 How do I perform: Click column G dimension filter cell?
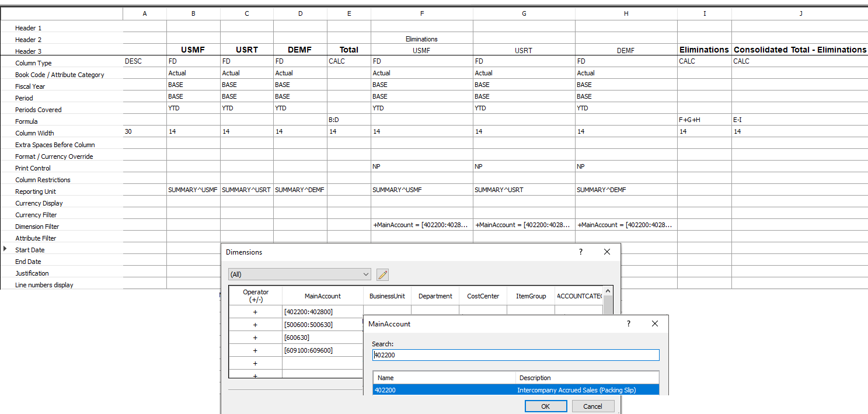coord(524,225)
